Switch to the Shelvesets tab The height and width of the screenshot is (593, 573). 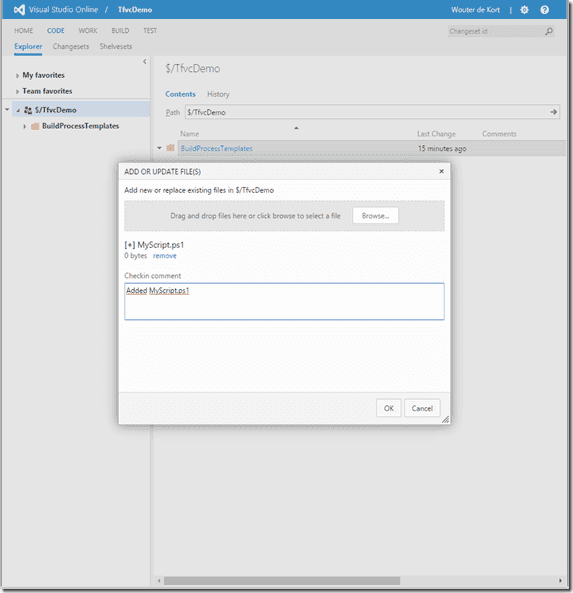tap(116, 47)
